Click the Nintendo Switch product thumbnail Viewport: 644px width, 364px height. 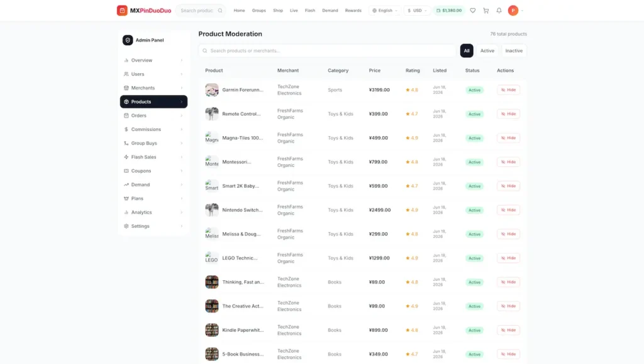point(212,210)
